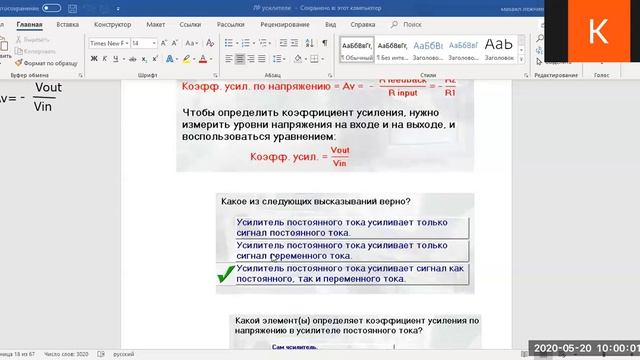Viewport: 640px width, 360px height.
Task: Open the Font dialog launcher
Action: pyautogui.click(x=215, y=76)
